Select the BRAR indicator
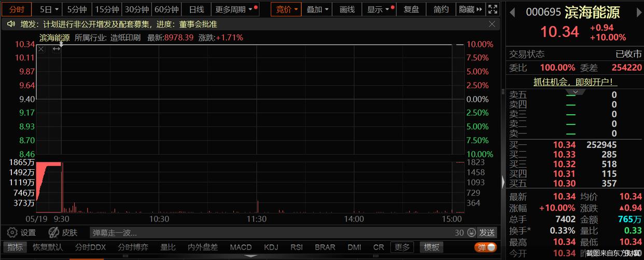 coord(325,247)
